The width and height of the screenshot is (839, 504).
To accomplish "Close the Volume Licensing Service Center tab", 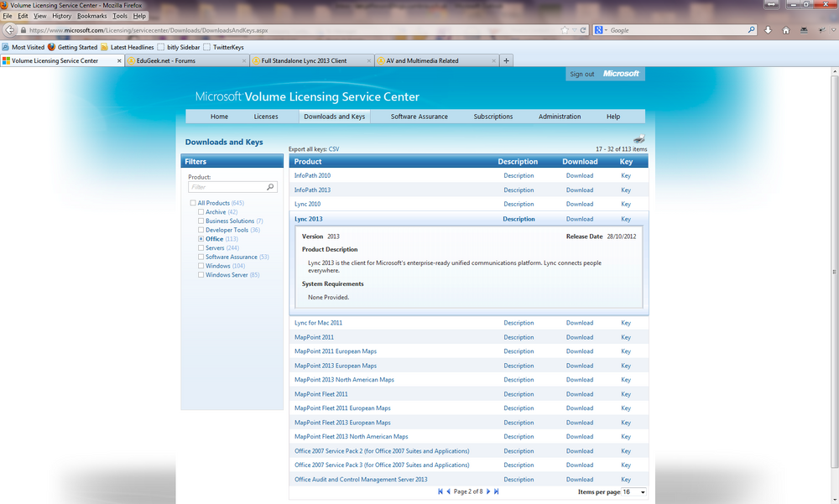I will [119, 60].
